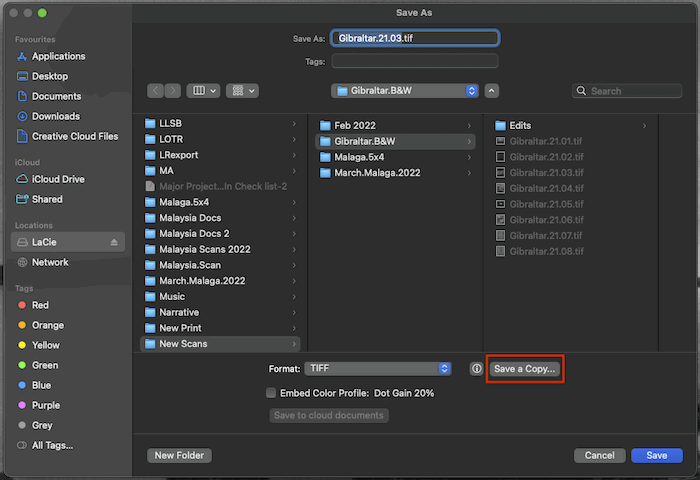
Task: Eject the LaCie drive
Action: tap(113, 242)
